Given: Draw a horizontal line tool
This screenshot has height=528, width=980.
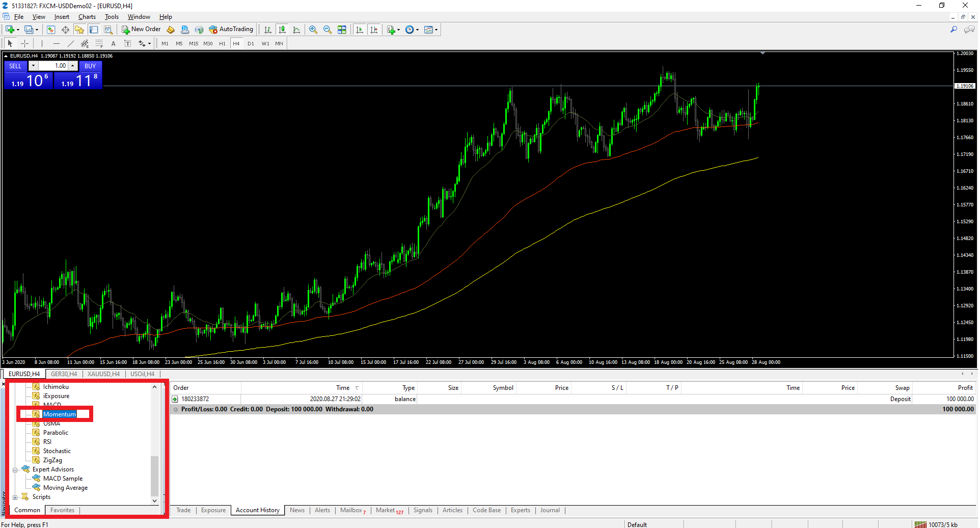Looking at the screenshot, I should (57, 43).
